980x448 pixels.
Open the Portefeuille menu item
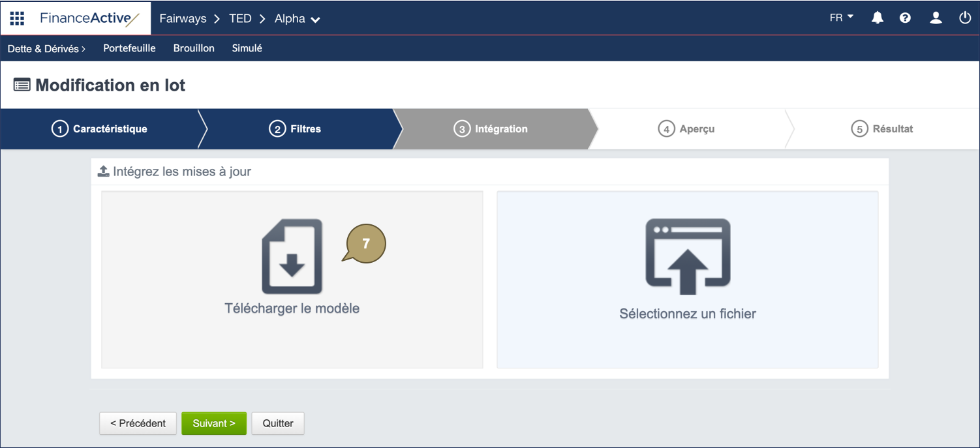click(129, 48)
